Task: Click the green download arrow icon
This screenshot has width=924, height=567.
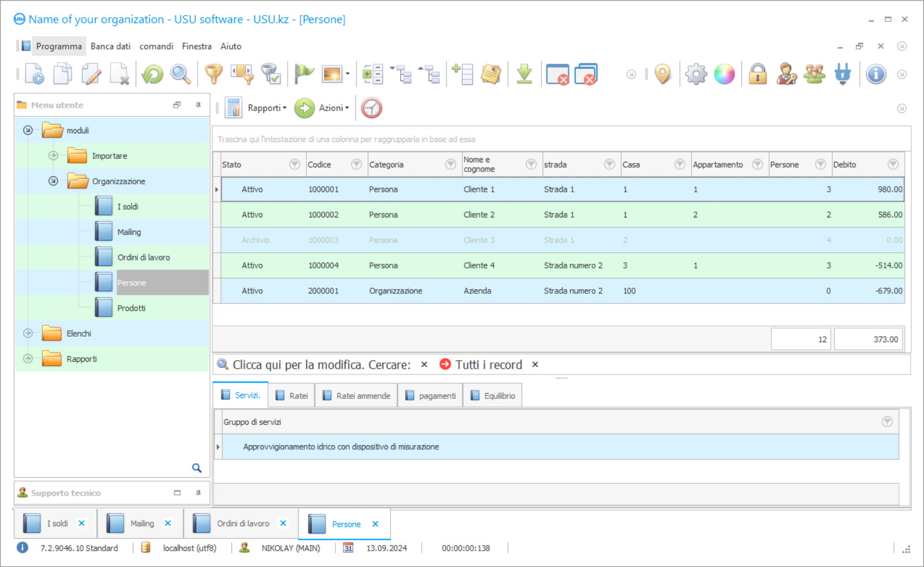Action: coord(524,74)
